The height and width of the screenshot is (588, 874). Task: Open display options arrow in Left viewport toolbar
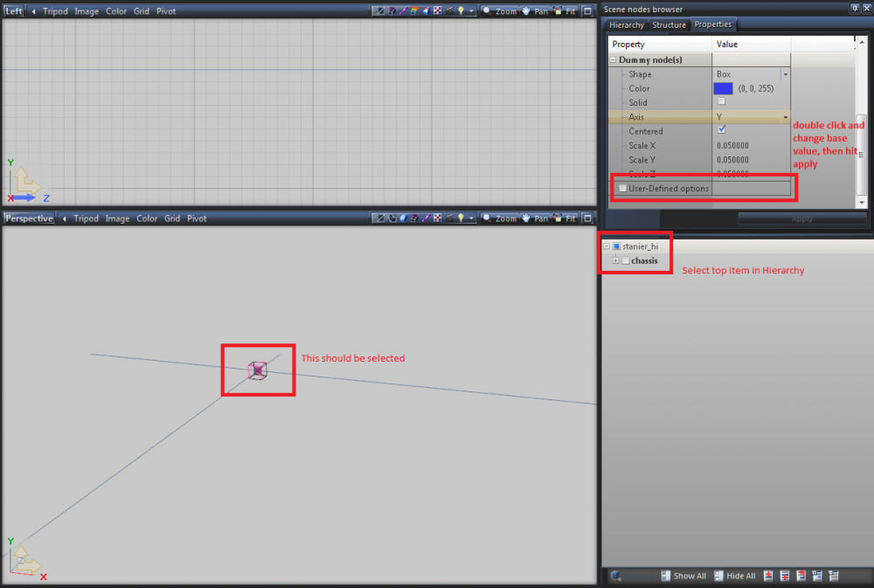[x=472, y=11]
